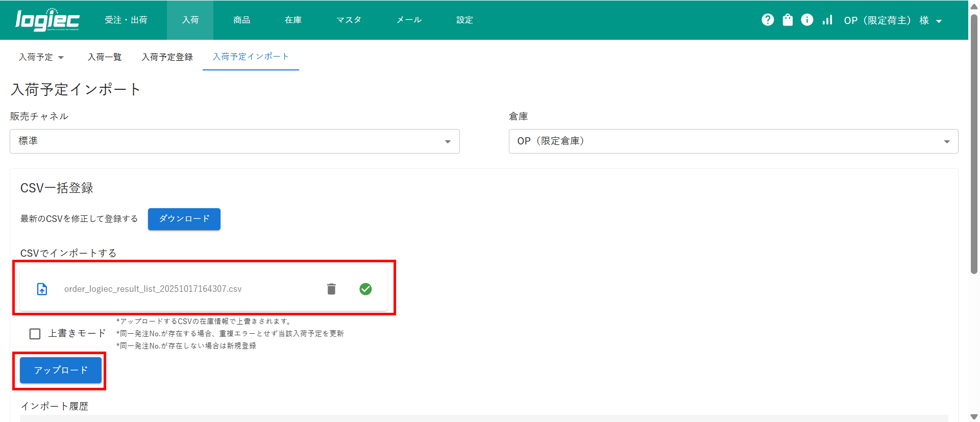Open the bar chart statistics icon

[827, 20]
